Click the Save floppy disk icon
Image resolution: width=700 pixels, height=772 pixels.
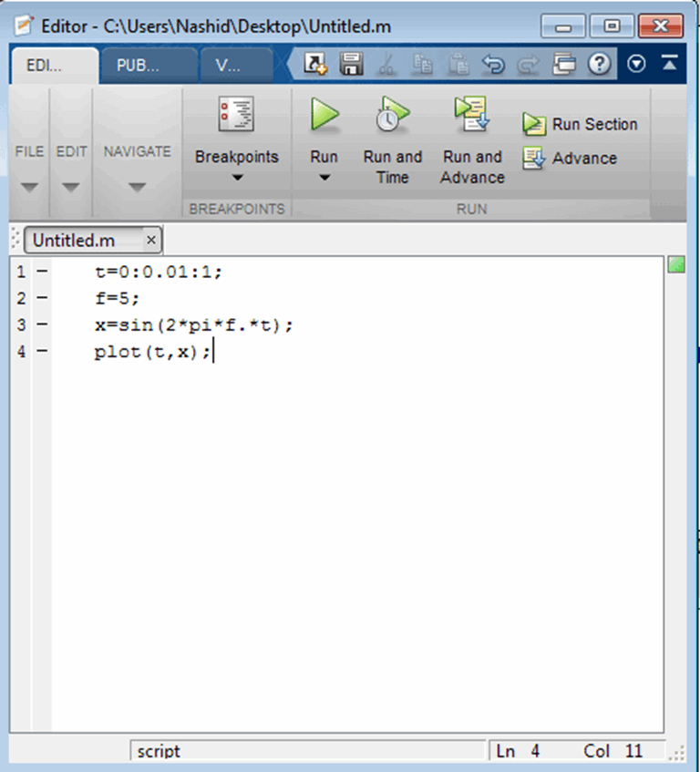(351, 65)
